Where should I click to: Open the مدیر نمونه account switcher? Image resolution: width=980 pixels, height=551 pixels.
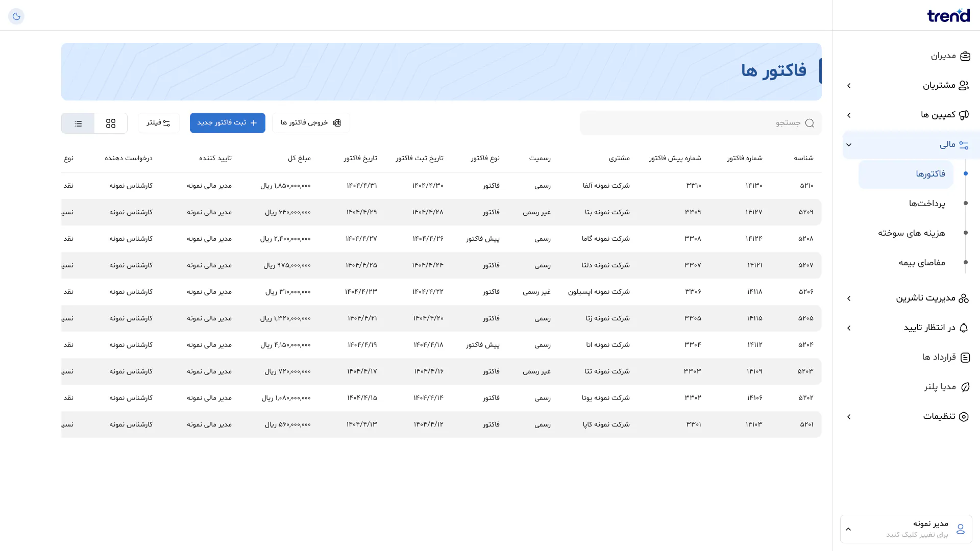click(906, 529)
